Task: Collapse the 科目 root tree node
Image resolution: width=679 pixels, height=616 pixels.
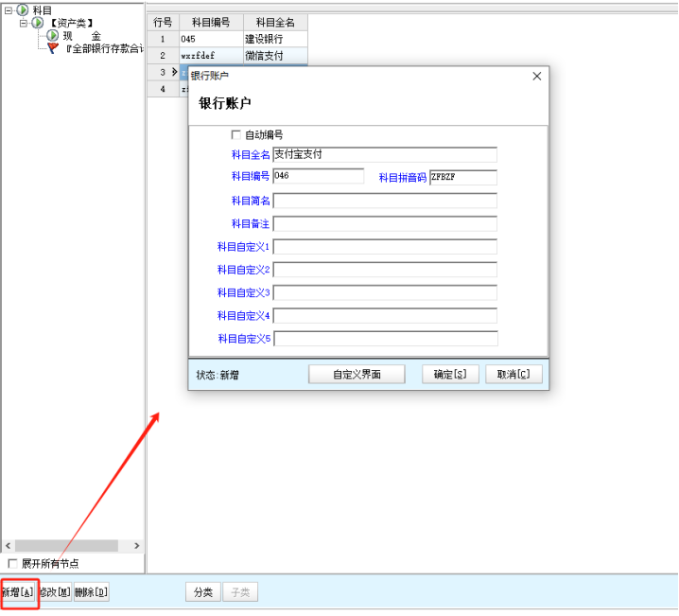Action: [x=9, y=10]
